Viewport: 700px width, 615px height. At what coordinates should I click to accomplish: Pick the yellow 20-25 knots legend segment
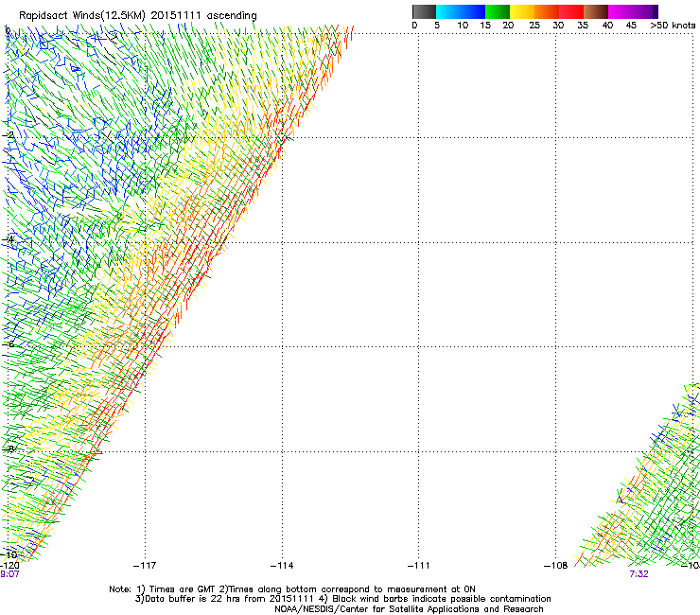point(522,11)
